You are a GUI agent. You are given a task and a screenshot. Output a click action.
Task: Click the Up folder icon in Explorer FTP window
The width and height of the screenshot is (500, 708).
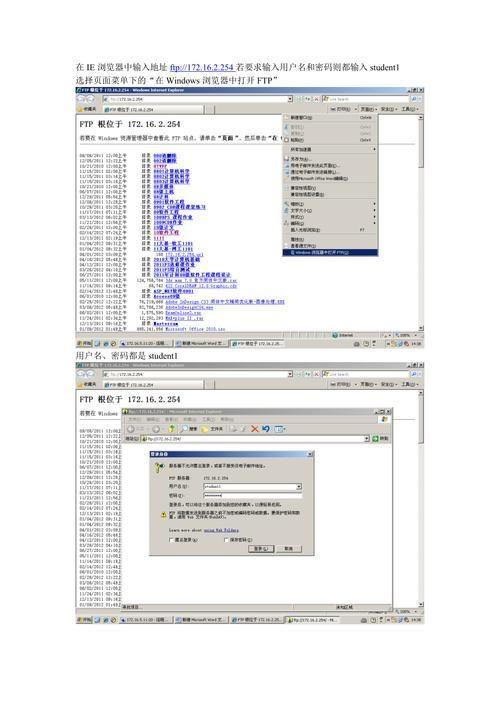[x=172, y=429]
